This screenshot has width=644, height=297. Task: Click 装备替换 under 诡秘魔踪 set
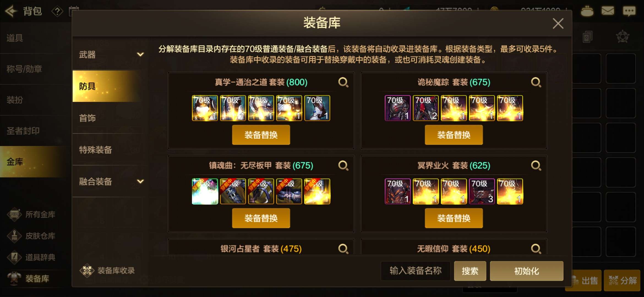click(454, 135)
